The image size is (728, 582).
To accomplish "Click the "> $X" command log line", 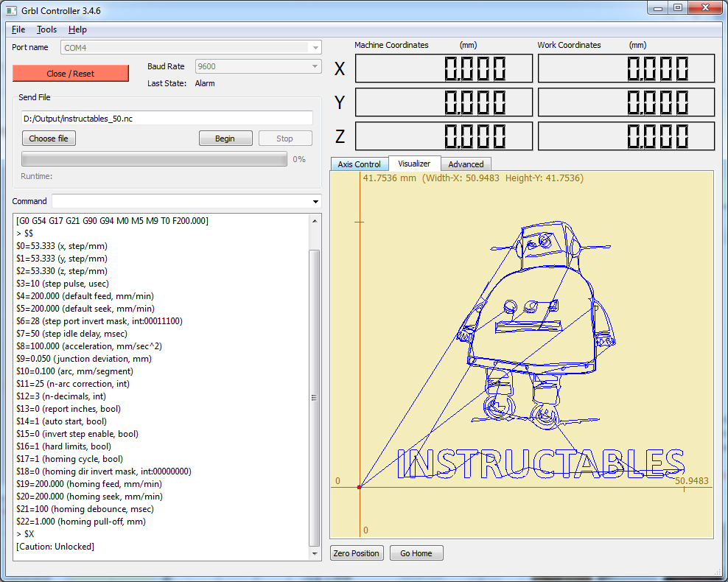I will tap(25, 533).
